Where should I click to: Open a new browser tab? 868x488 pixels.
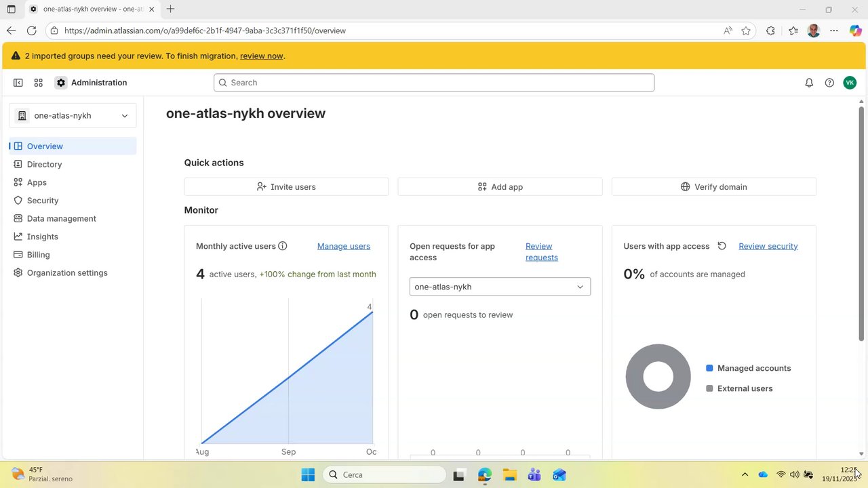(x=170, y=9)
